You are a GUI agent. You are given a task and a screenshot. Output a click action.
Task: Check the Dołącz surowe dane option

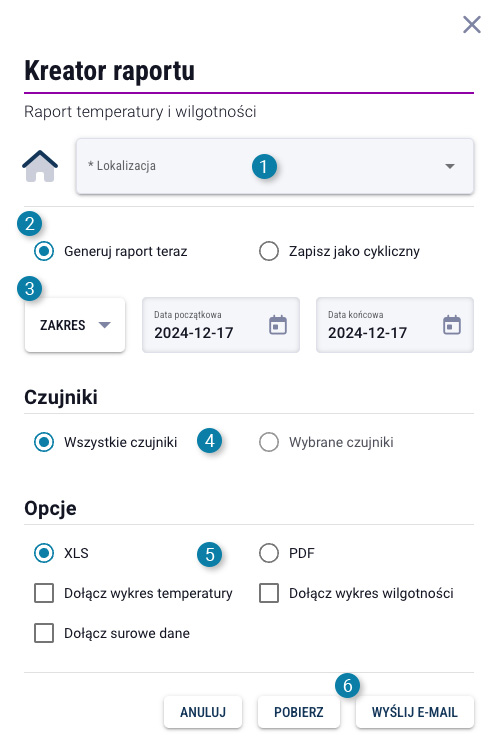point(44,633)
